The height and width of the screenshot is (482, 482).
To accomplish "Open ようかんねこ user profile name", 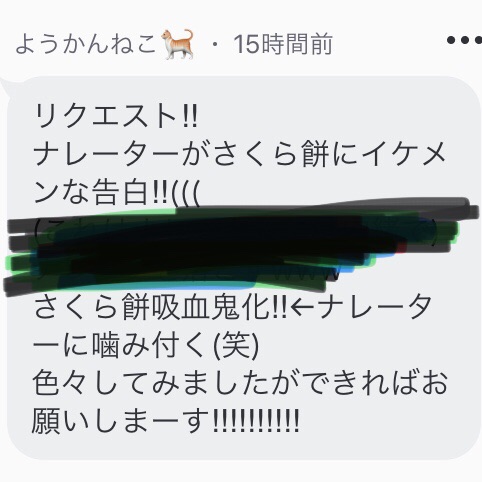I will (x=86, y=45).
